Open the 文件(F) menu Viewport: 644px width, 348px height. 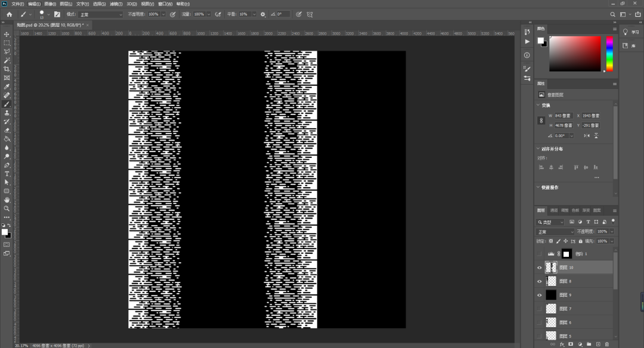(18, 4)
